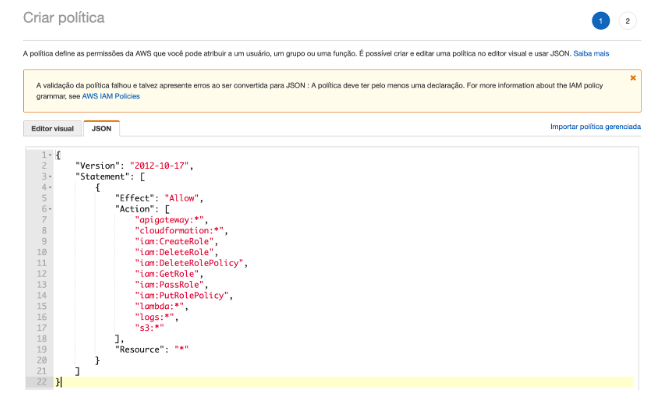Click the "apigateway:*" action entry
645x395 pixels.
(169, 220)
